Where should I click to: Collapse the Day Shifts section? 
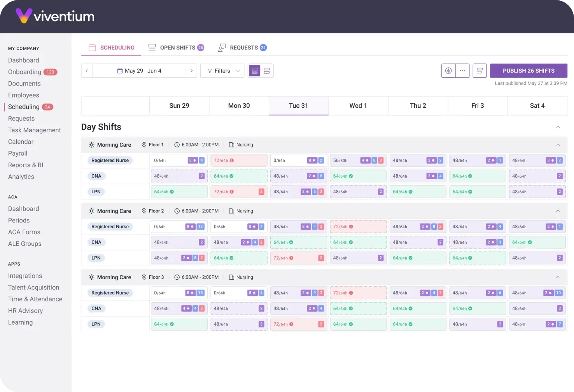(x=558, y=127)
